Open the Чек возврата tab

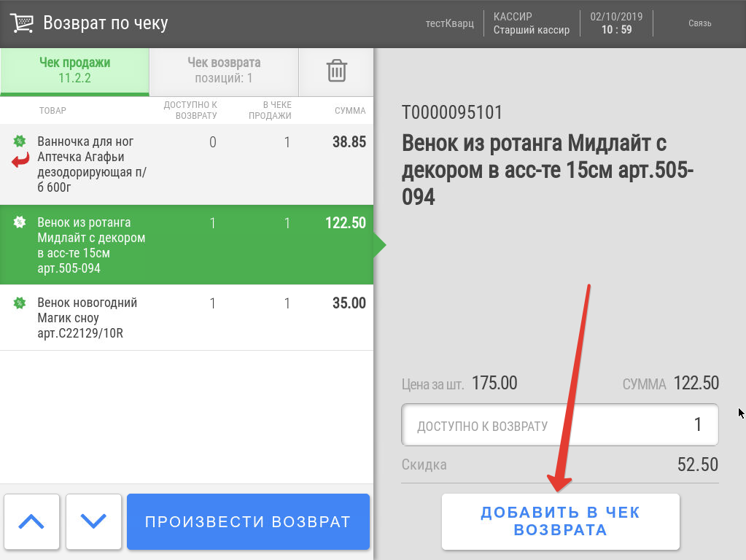click(224, 71)
